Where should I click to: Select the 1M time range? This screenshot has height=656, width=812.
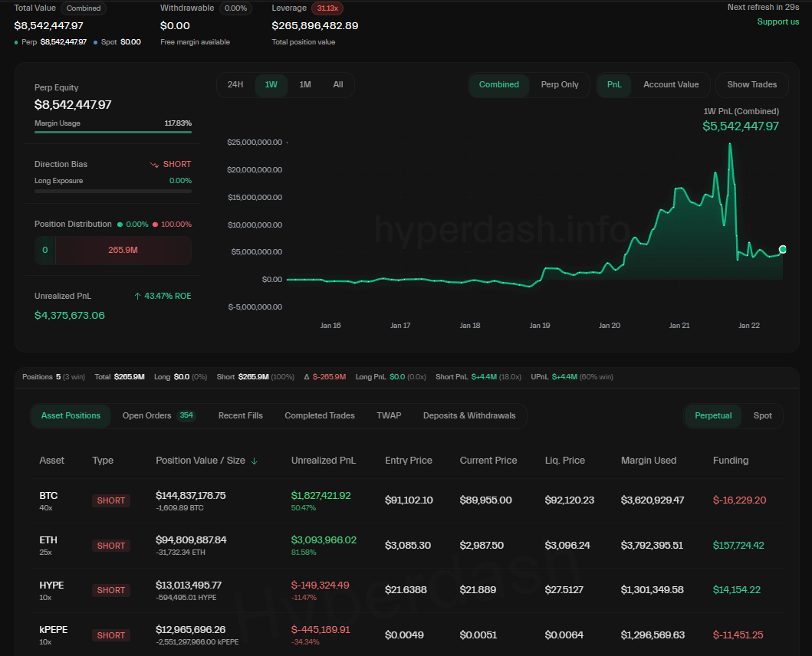click(x=305, y=84)
